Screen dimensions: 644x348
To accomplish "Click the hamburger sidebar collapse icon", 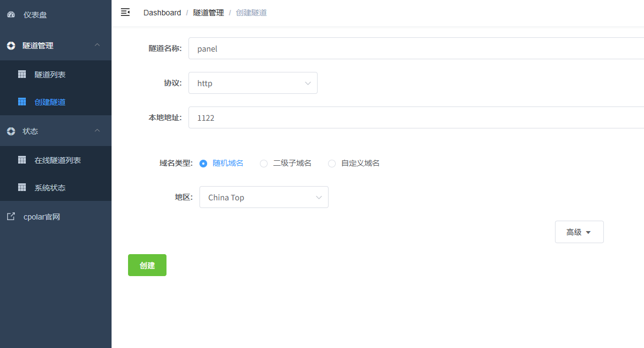I will point(125,13).
